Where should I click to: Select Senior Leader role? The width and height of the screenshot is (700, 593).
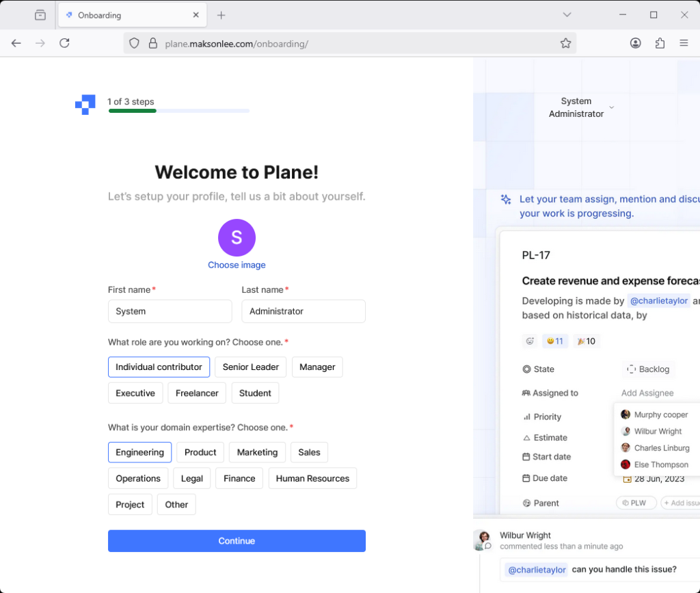coord(250,367)
